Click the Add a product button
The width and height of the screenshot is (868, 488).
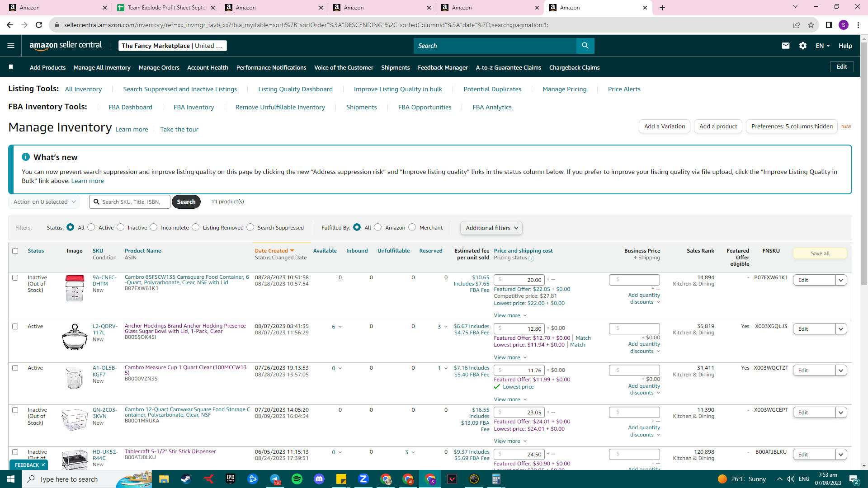coord(718,126)
